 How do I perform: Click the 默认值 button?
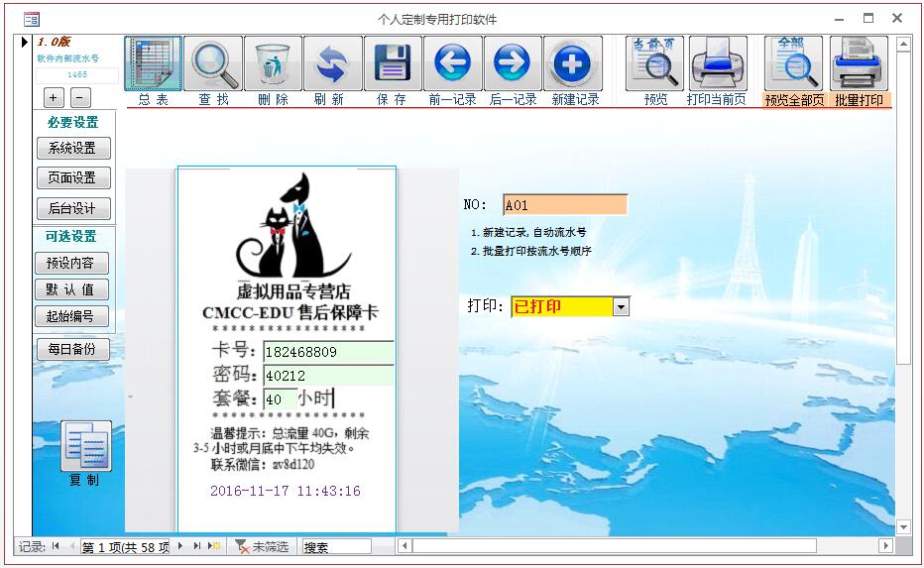pos(71,289)
